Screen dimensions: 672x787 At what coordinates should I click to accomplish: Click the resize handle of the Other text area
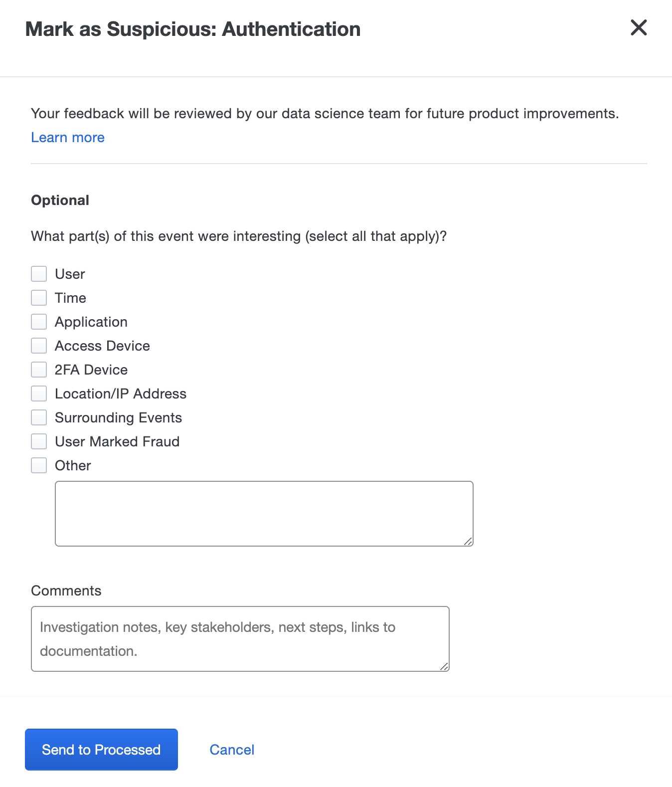(468, 541)
